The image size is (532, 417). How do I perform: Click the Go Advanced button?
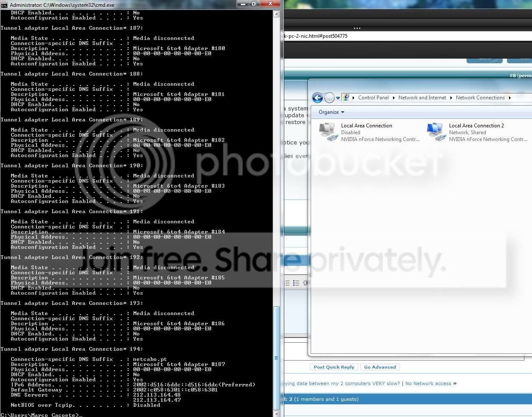coord(380,367)
